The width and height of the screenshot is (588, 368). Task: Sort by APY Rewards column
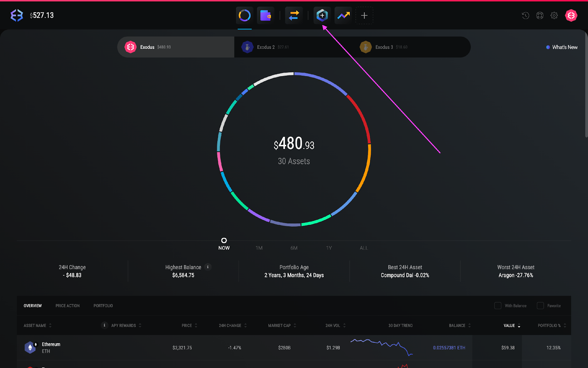(x=126, y=326)
